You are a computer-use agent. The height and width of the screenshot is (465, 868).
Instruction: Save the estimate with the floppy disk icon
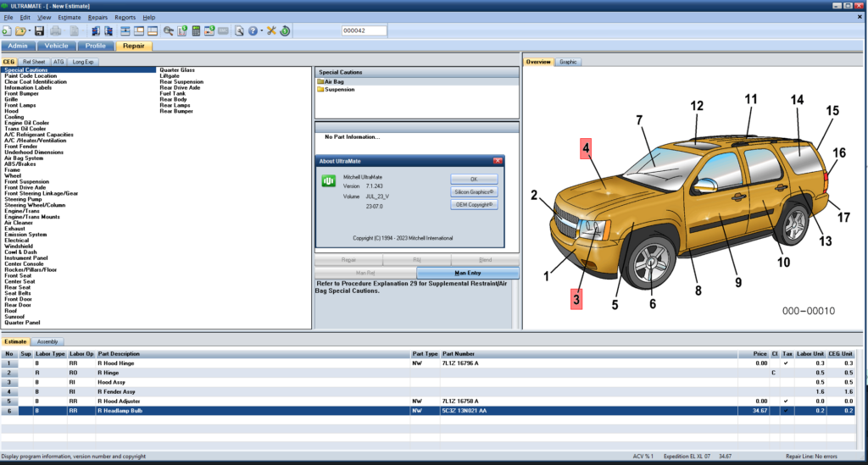[x=39, y=31]
